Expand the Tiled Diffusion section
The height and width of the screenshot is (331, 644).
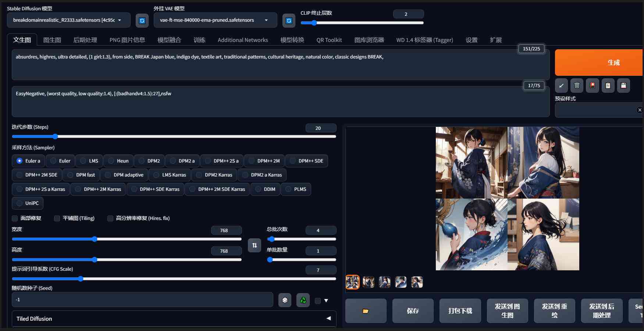174,318
